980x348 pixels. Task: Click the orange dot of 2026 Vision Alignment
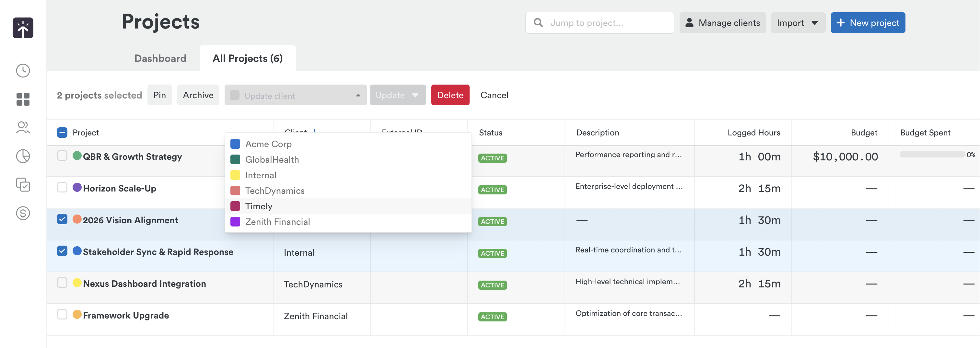77,219
